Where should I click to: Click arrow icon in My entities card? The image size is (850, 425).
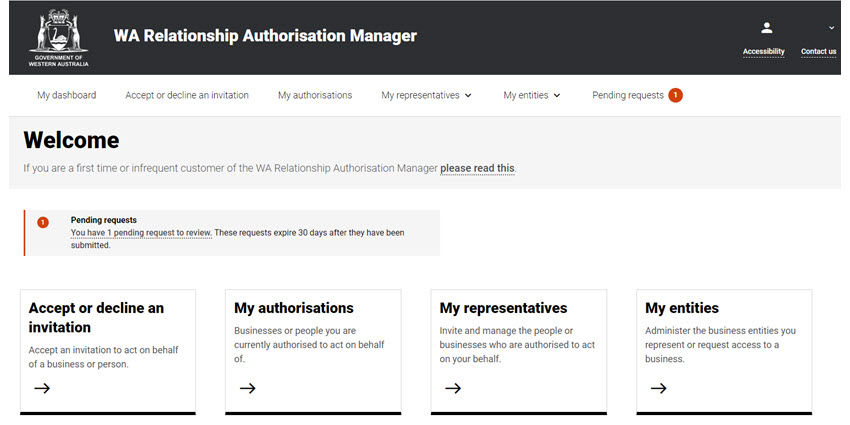click(x=658, y=388)
